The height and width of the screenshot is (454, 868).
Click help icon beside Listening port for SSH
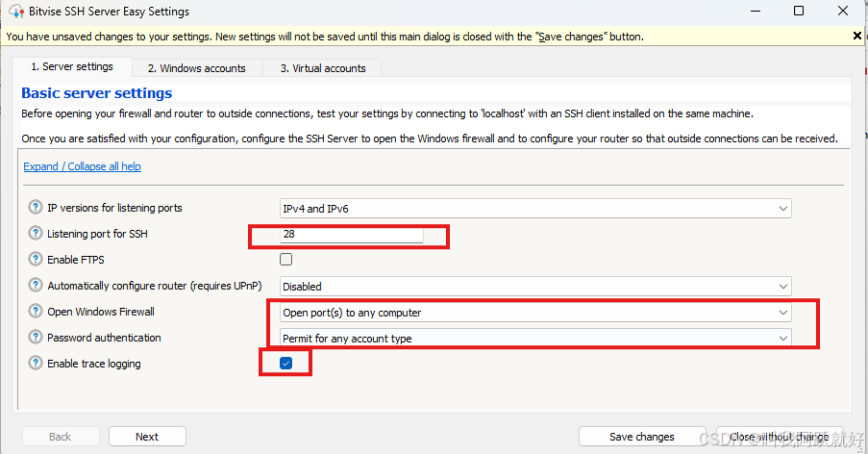click(37, 234)
